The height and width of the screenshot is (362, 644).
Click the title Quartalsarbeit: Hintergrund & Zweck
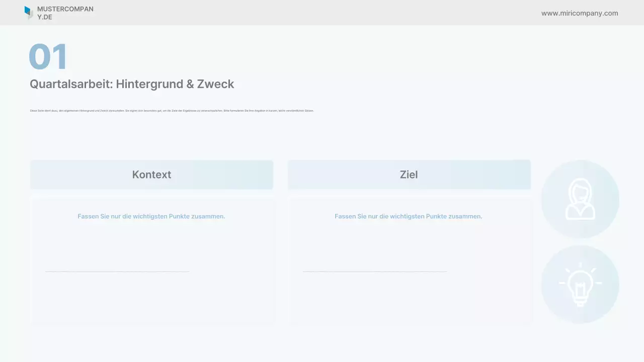132,84
